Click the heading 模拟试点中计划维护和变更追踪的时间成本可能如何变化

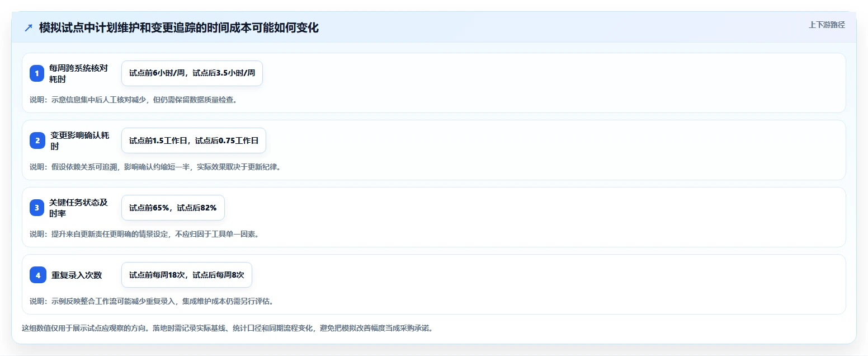(179, 28)
